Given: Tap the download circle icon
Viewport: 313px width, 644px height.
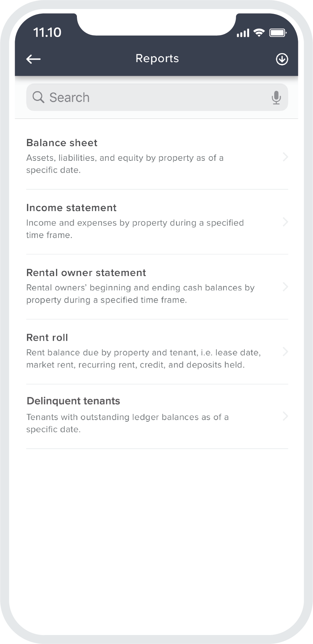Looking at the screenshot, I should (x=282, y=59).
